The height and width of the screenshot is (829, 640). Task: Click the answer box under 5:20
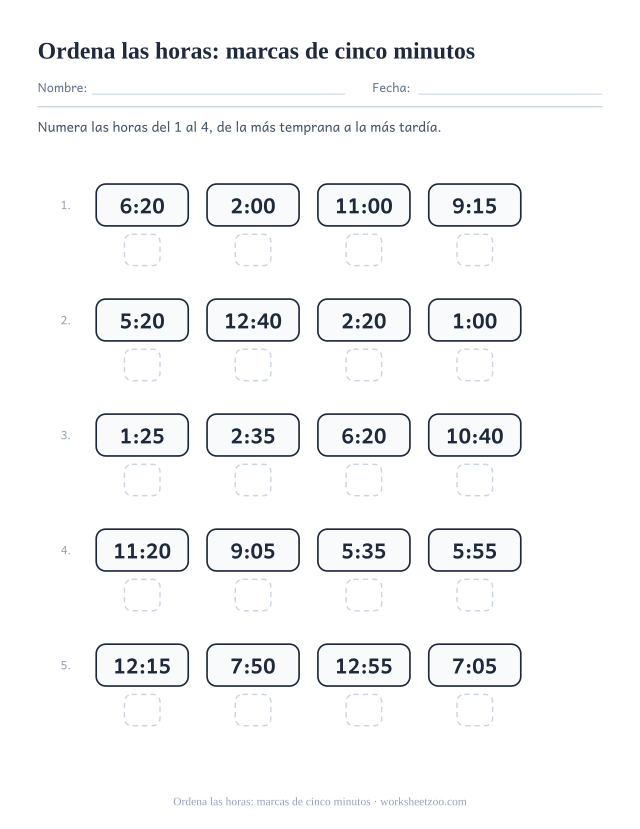(x=142, y=365)
